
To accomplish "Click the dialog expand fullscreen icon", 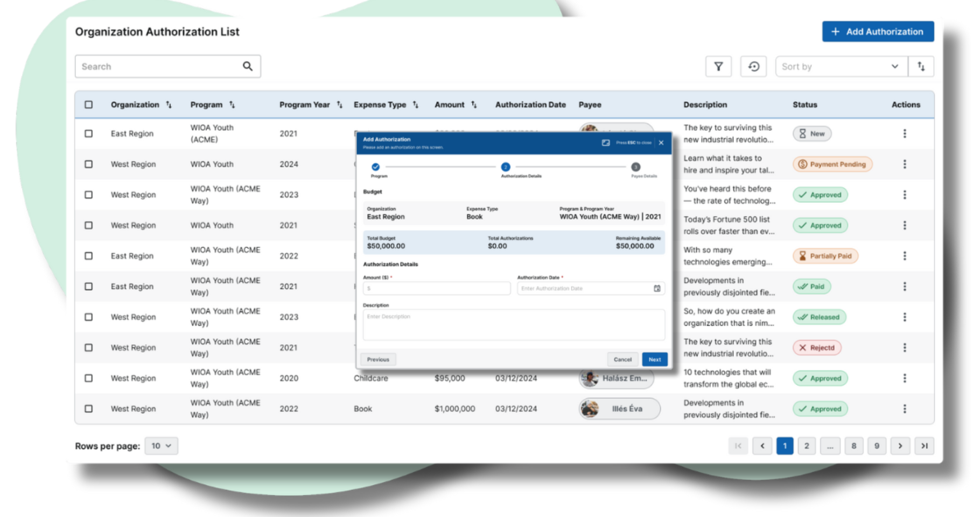I will [606, 143].
